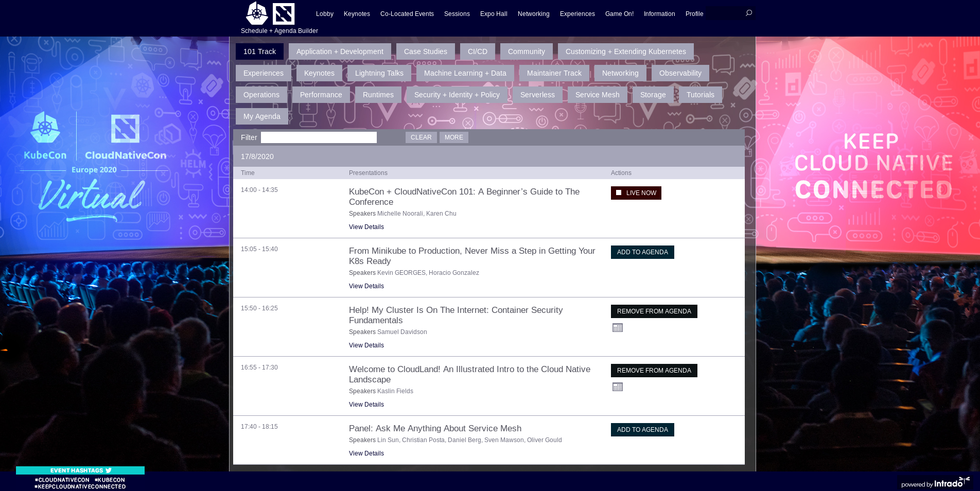Click the powered by Intrado logo
The width and height of the screenshot is (980, 491).
click(935, 483)
